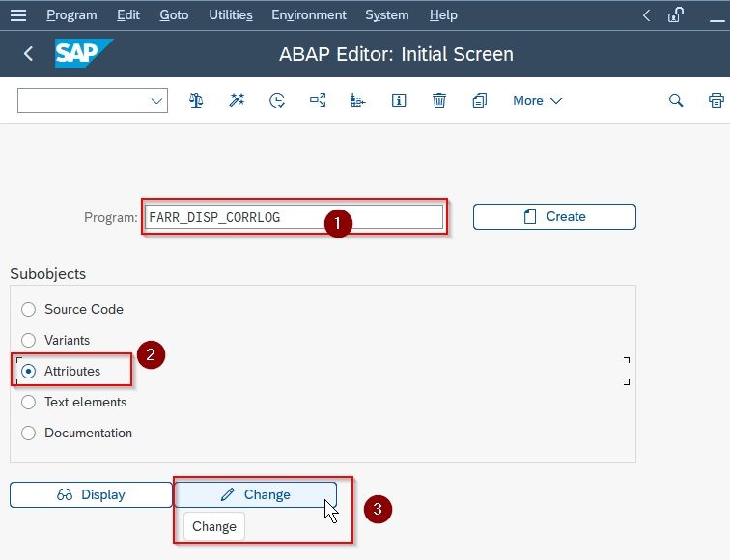This screenshot has width=730, height=560.
Task: Click the copy program icon
Action: pos(480,100)
